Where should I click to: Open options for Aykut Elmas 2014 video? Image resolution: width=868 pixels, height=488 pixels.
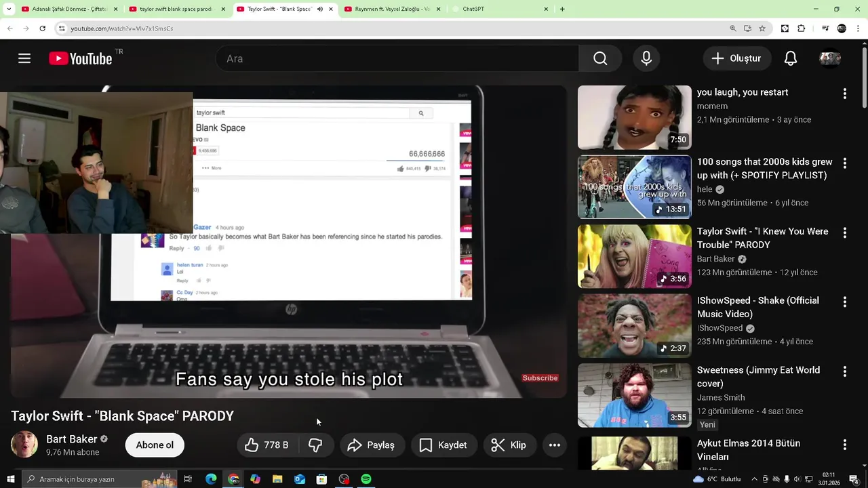click(x=844, y=445)
